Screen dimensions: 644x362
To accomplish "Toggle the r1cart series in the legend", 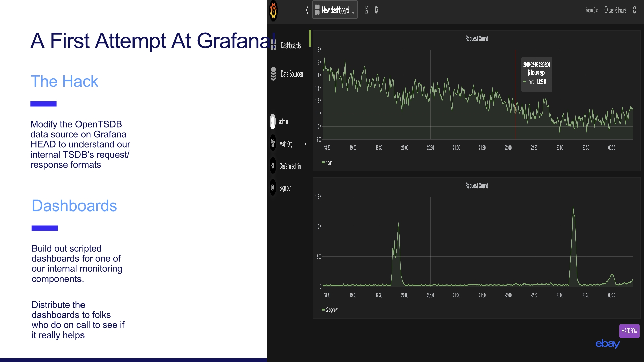I will (329, 163).
